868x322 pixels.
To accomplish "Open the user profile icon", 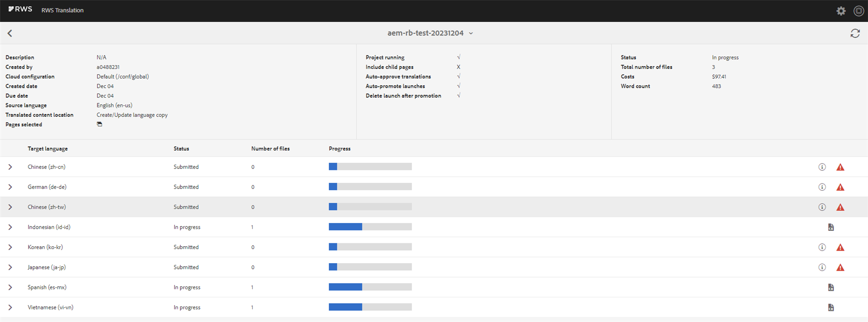I will (x=859, y=11).
